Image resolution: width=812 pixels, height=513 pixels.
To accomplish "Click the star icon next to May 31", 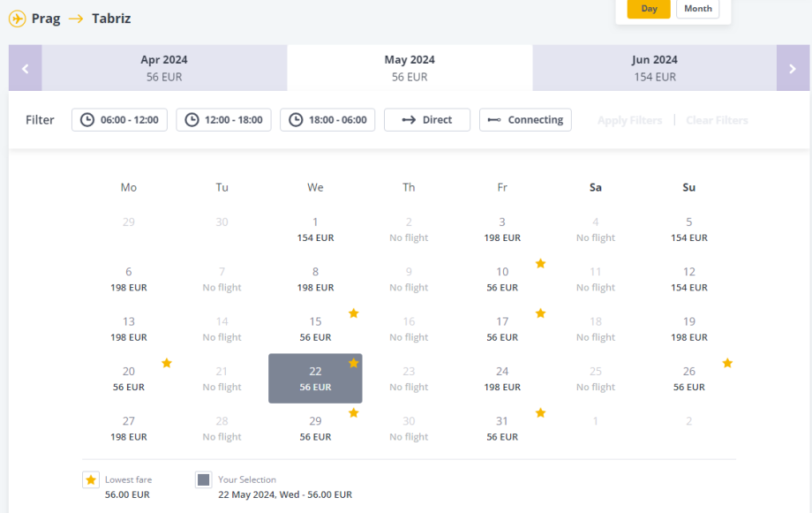I will point(540,412).
